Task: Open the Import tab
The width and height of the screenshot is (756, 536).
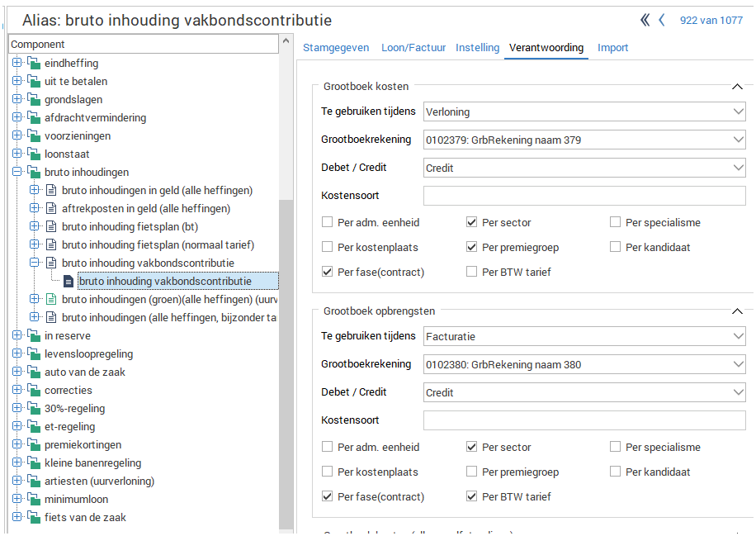Action: click(x=613, y=48)
